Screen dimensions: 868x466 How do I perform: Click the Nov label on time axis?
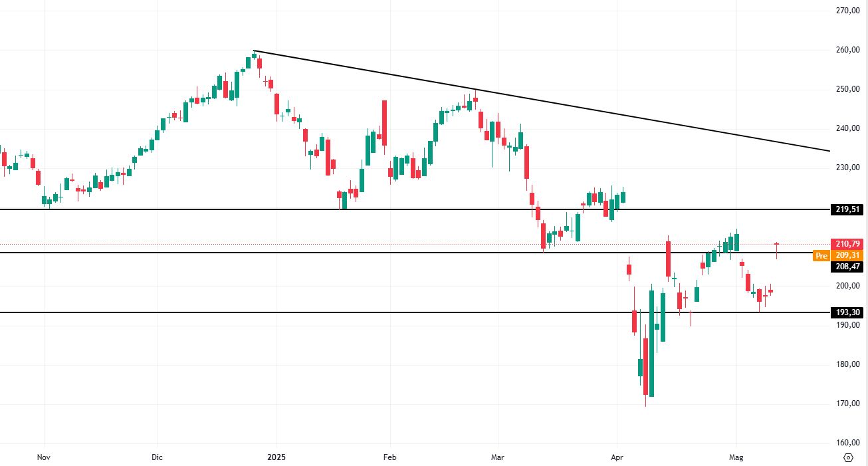(x=44, y=457)
